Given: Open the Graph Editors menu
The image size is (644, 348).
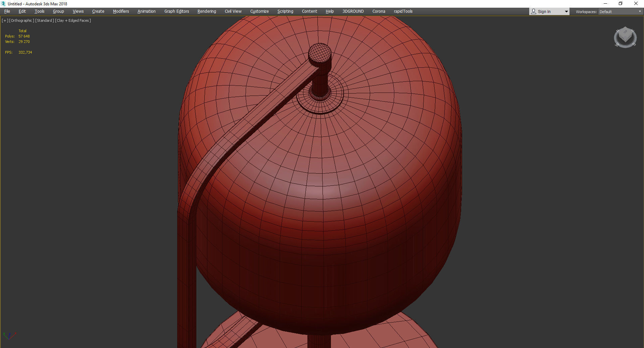Looking at the screenshot, I should click(177, 11).
